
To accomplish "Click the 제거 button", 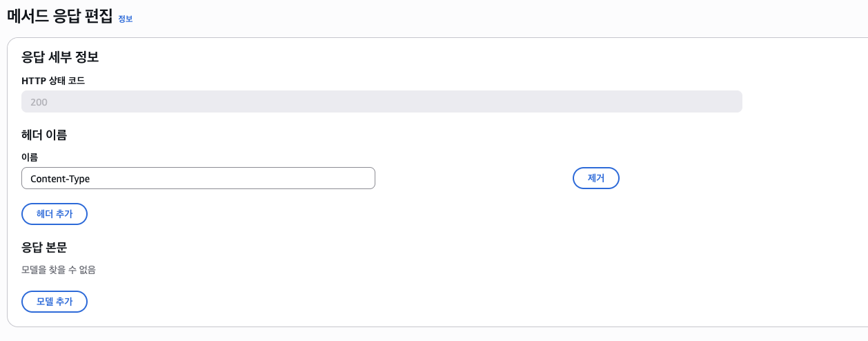I will click(x=596, y=178).
